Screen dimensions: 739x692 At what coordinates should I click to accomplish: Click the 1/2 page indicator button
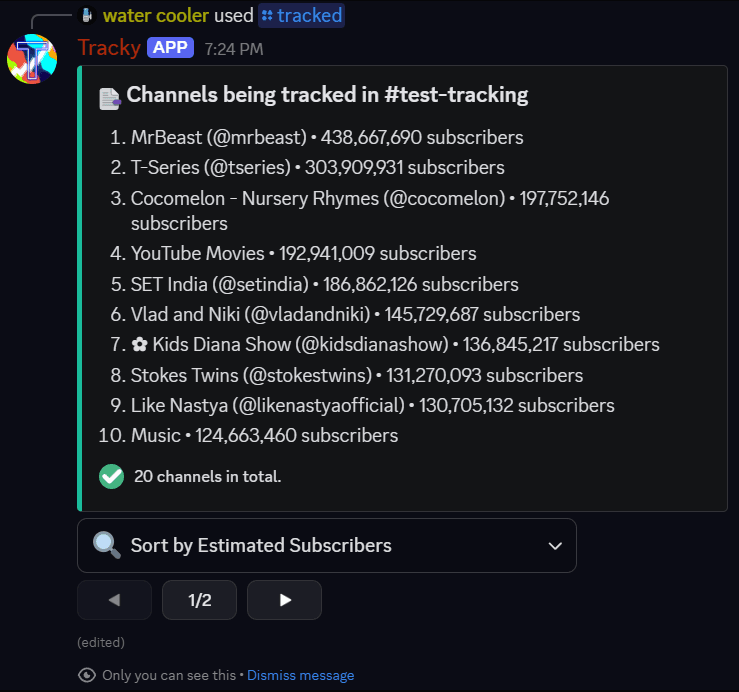(x=200, y=600)
